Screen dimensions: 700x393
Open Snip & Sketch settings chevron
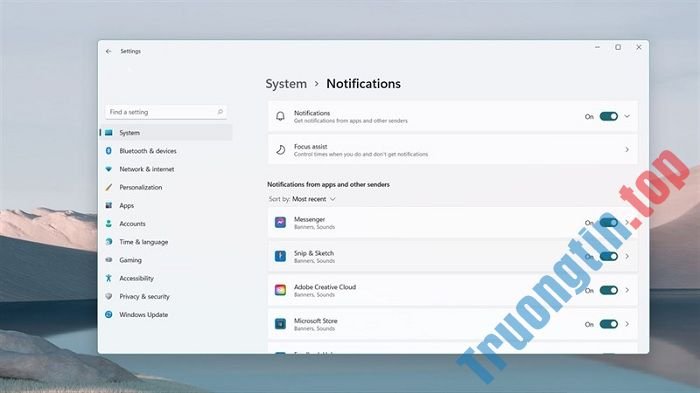click(x=627, y=256)
